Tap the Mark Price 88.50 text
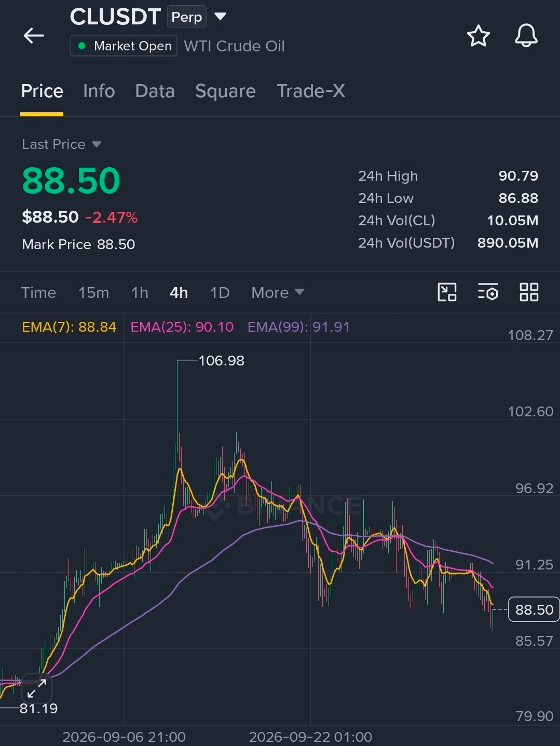Image resolution: width=560 pixels, height=746 pixels. tap(78, 245)
